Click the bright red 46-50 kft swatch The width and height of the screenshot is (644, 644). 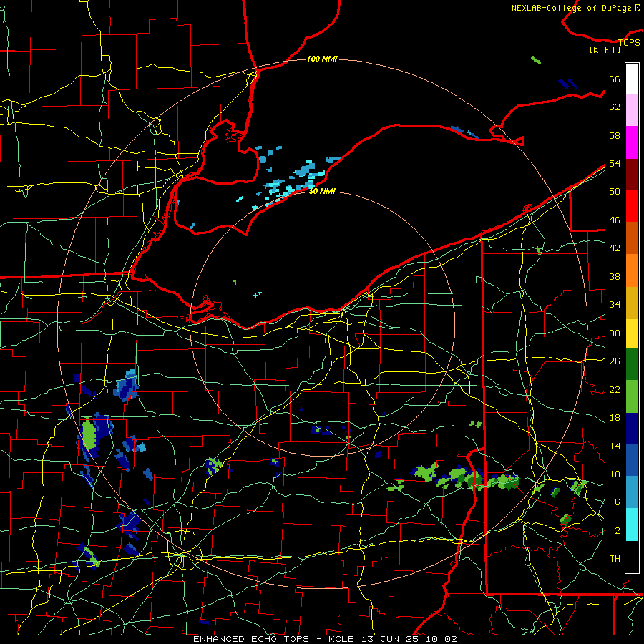tap(632, 206)
